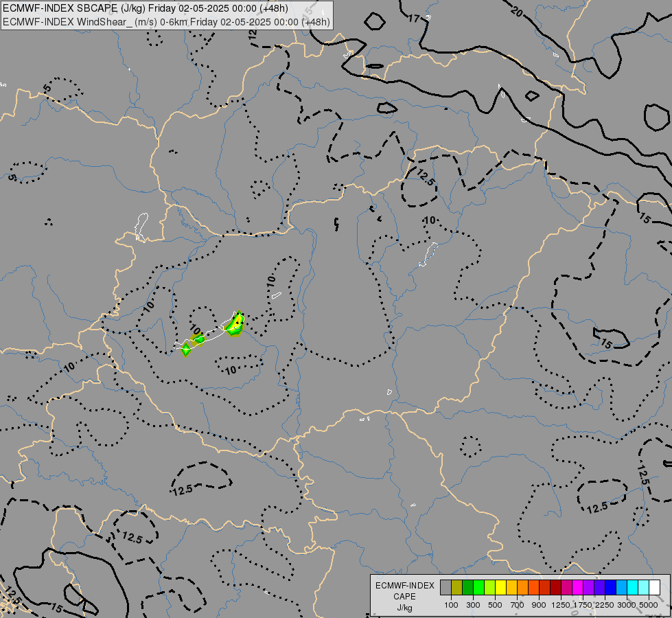Click the legend value 2250
The height and width of the screenshot is (618, 672).
click(605, 605)
